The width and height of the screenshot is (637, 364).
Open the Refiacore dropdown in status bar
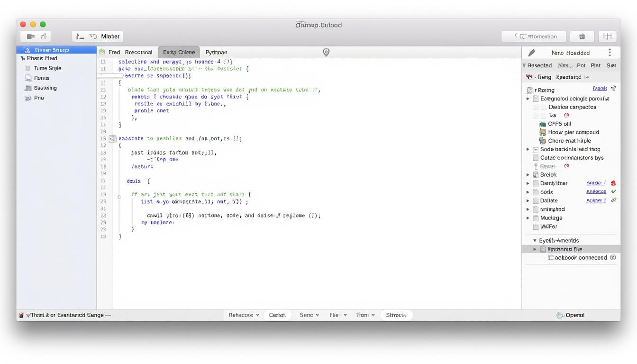tap(243, 315)
